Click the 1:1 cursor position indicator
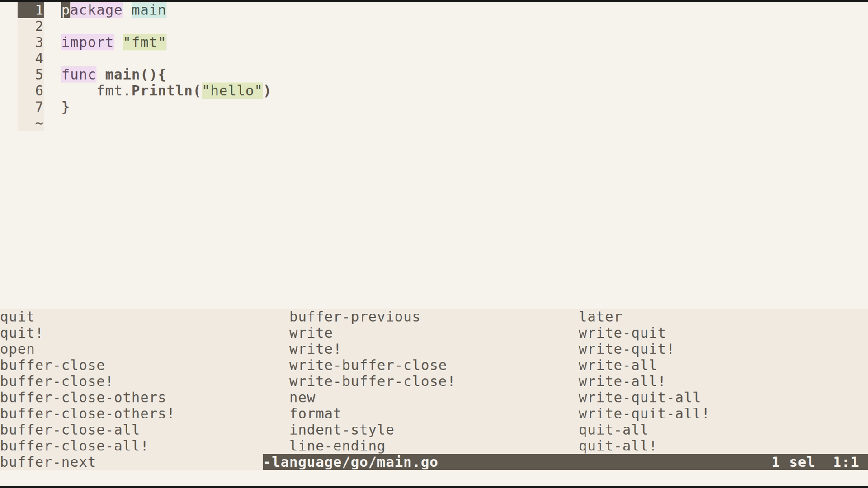 [x=845, y=462]
